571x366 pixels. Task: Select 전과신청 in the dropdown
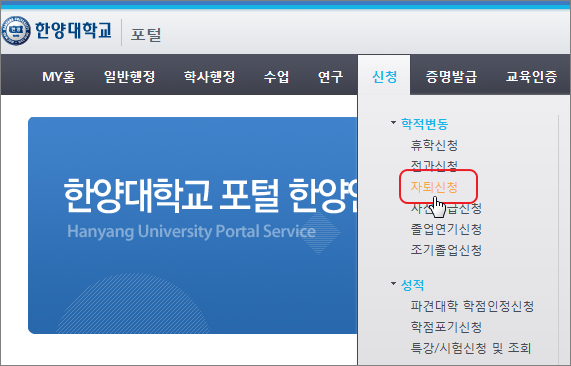434,166
